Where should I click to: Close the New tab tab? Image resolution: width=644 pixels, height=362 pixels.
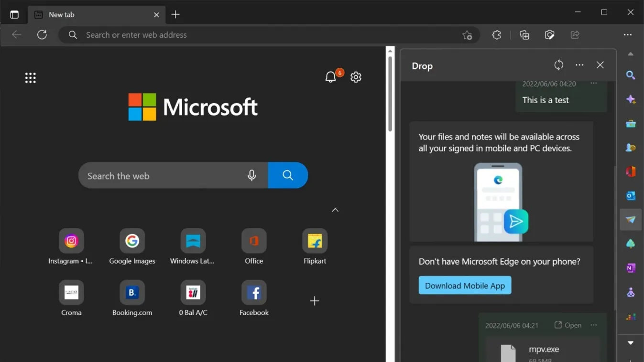[156, 15]
